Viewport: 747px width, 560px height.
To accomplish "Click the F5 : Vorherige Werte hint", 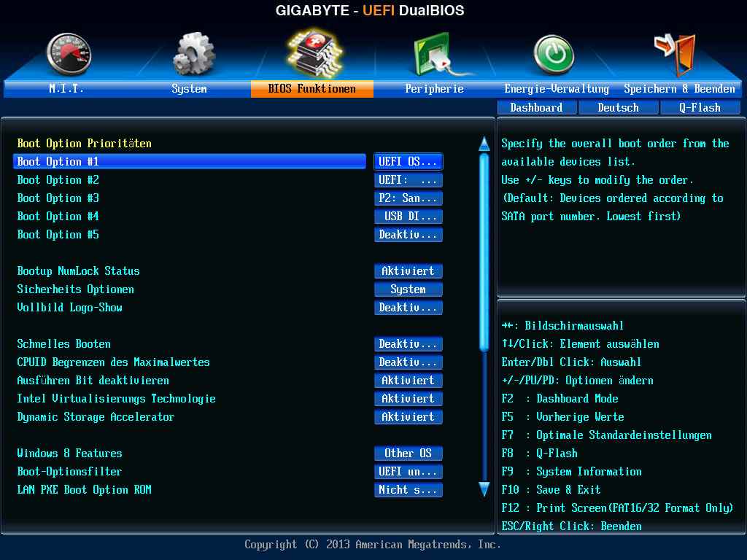I will (x=562, y=416).
